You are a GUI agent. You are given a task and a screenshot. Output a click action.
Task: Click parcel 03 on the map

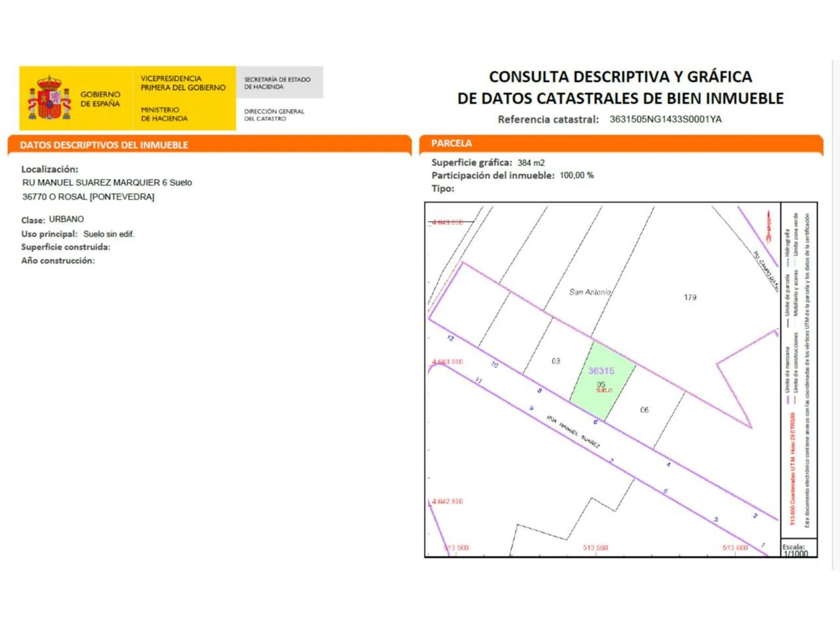[556, 361]
